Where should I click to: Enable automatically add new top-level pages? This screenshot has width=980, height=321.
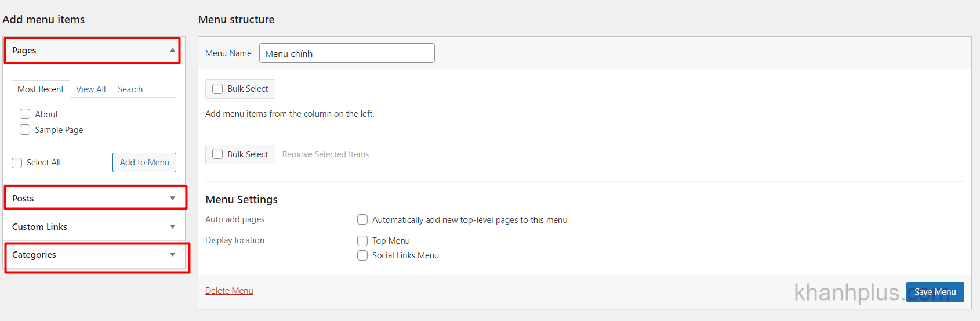click(362, 219)
